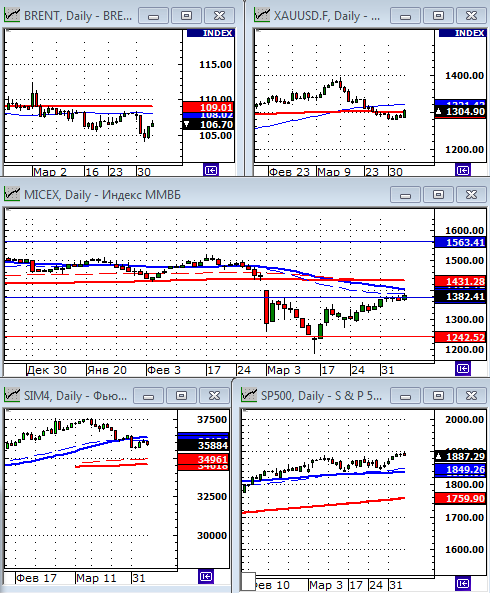Maximize the MICEX chart window
This screenshot has width=490, height=593.
click(438, 195)
